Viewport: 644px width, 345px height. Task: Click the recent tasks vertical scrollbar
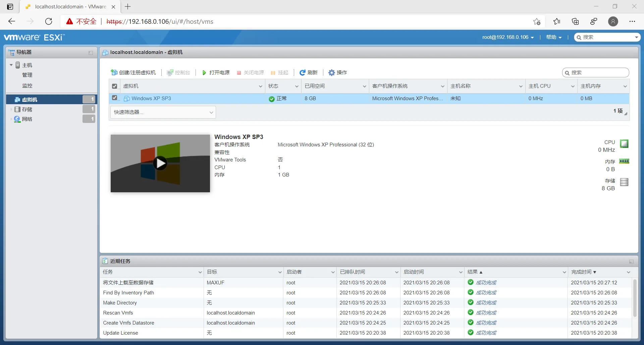pos(635,298)
